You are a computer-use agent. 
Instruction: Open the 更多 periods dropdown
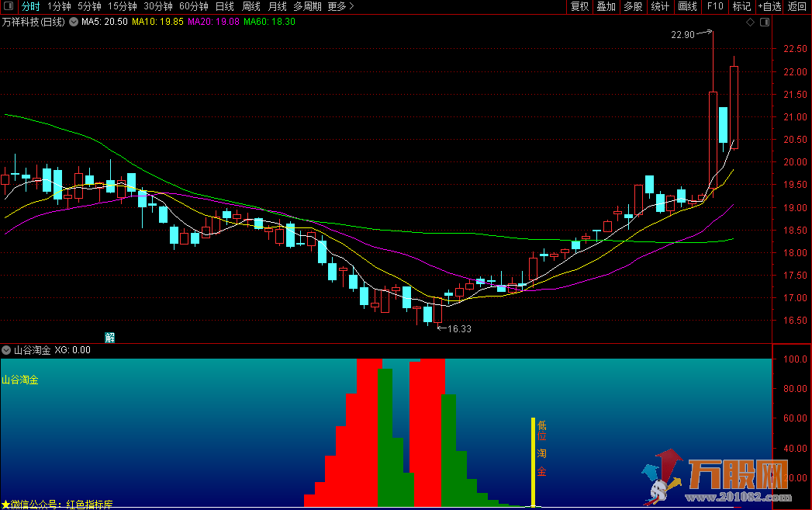click(x=340, y=6)
